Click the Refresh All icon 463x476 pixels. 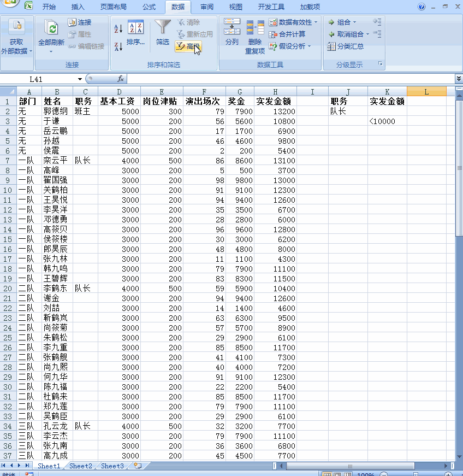click(x=51, y=28)
